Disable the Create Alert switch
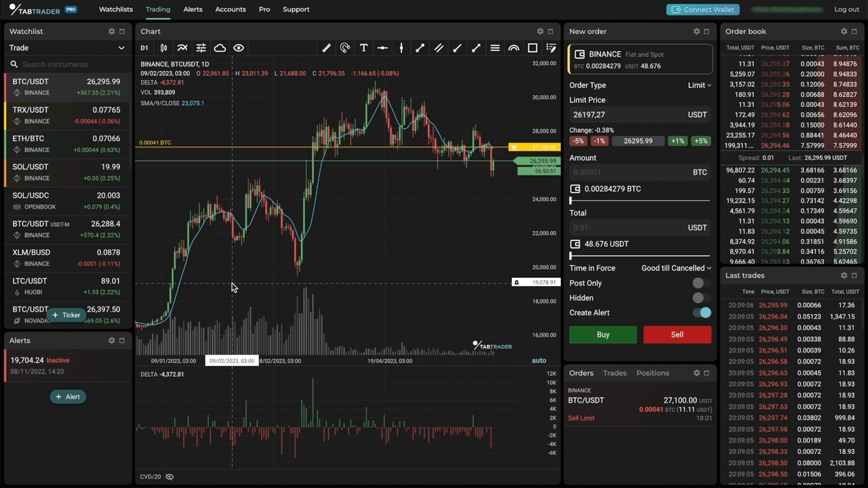This screenshot has height=488, width=868. click(x=703, y=312)
